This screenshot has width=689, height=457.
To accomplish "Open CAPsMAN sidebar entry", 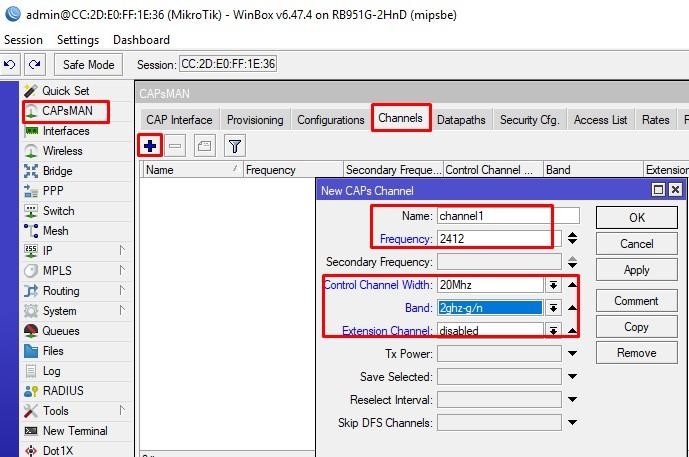I will (x=66, y=111).
